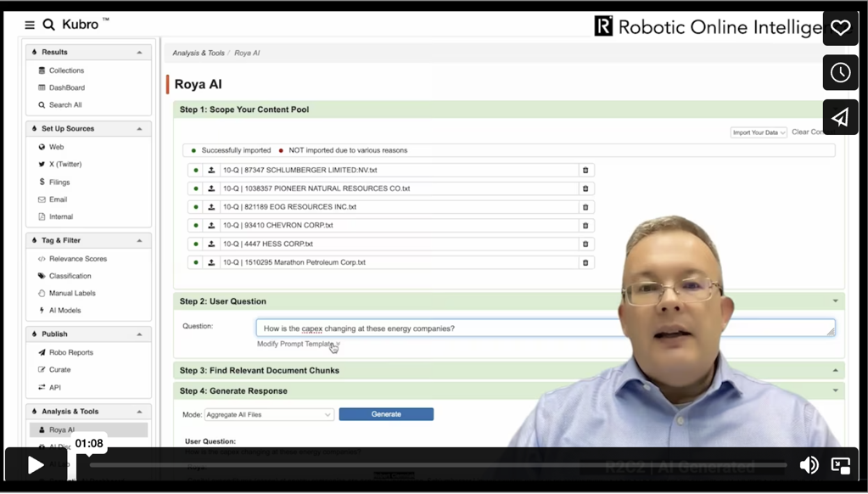Screen dimensions: 868x494
Task: Open Internal sources
Action: pos(61,216)
